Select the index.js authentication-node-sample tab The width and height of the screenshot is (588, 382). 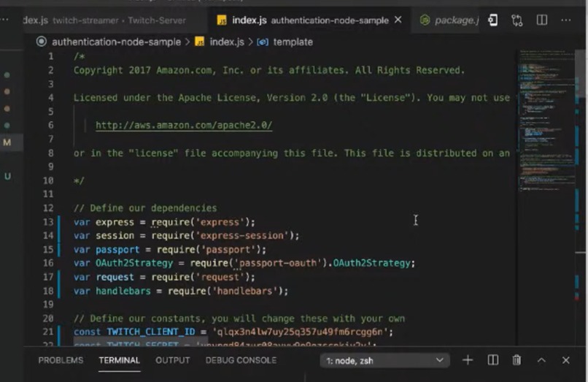[x=309, y=20]
